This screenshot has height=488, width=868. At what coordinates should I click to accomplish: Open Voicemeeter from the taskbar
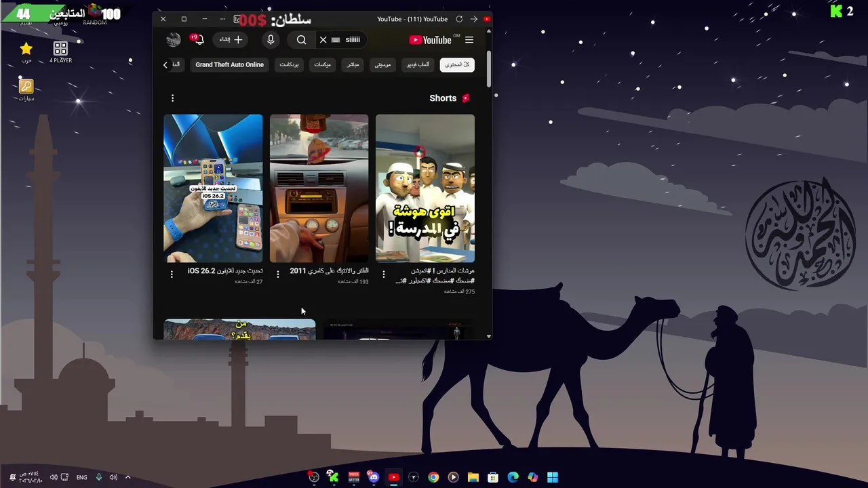[353, 477]
